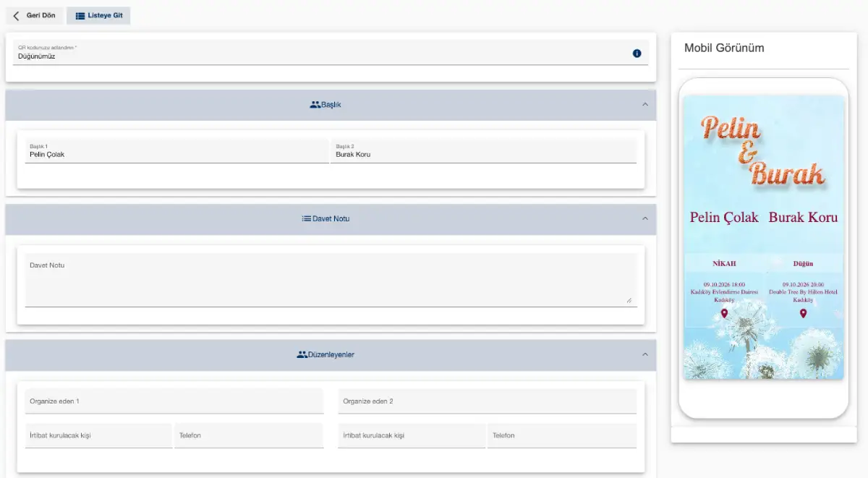Click the Pelin & Burak invitation preview
Viewport: 868px width, 478px height.
click(763, 236)
